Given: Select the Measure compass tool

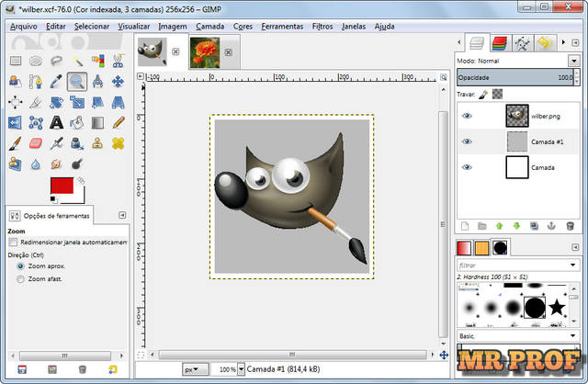Looking at the screenshot, I should coord(98,82).
